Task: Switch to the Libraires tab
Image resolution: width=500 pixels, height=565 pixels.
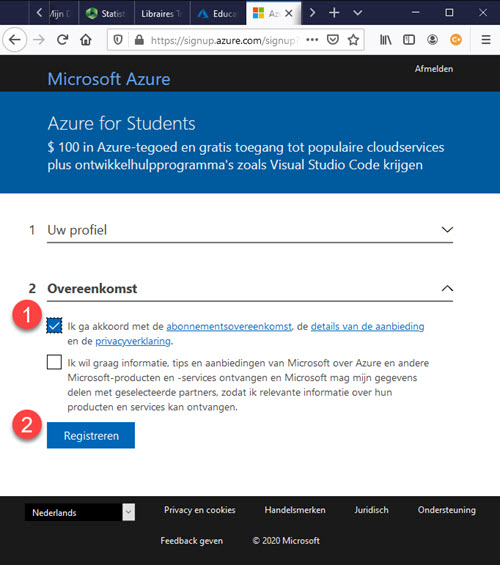Action: pyautogui.click(x=162, y=14)
